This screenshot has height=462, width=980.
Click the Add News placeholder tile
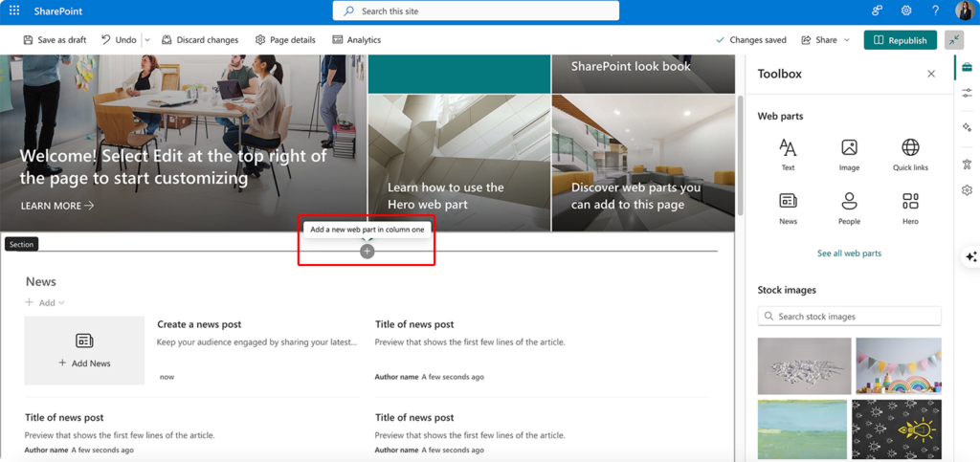(x=84, y=350)
